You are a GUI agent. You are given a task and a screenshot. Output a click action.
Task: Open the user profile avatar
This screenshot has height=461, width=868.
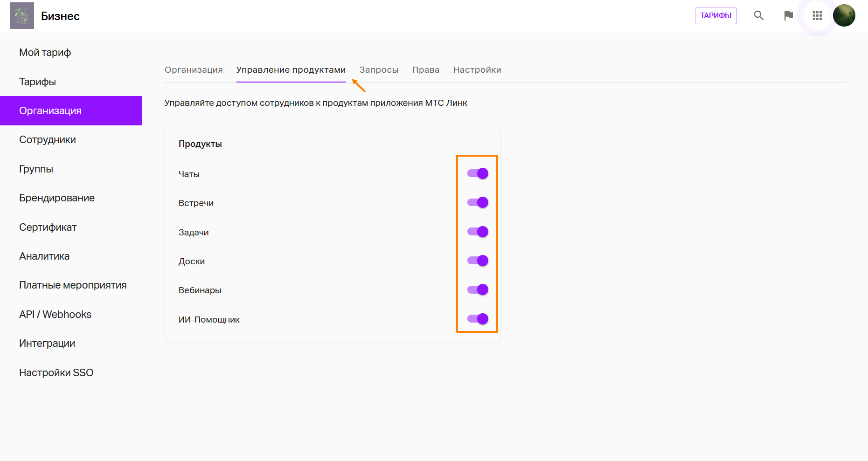(x=844, y=16)
